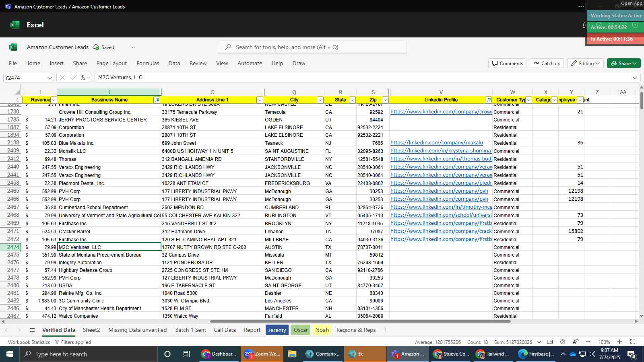
Task: Open the City column filter dropdown
Action: 320,100
